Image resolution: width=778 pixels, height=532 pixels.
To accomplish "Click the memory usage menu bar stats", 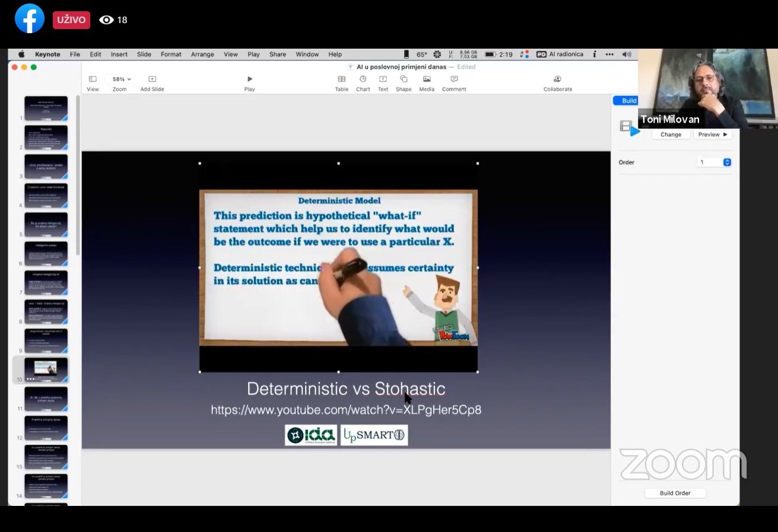I will coord(463,55).
